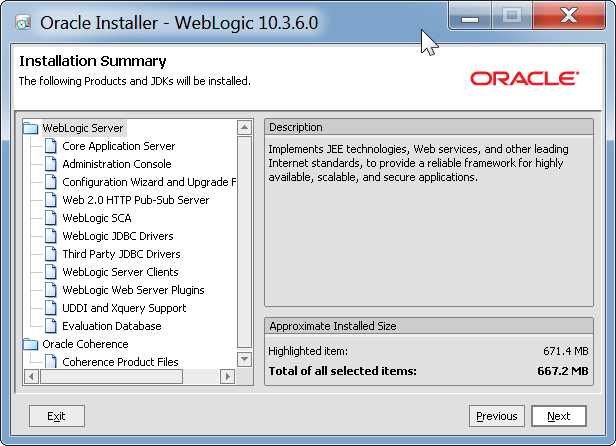This screenshot has width=616, height=446.
Task: Click the Oracle Installer title bar icon
Action: tap(23, 23)
